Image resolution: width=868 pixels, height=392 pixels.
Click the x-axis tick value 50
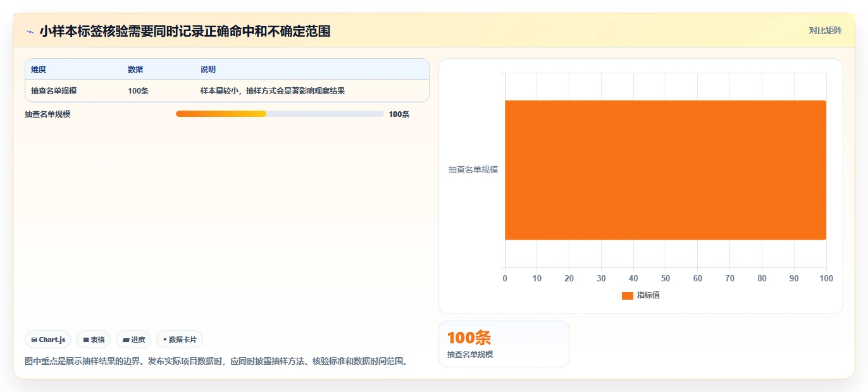pyautogui.click(x=666, y=279)
